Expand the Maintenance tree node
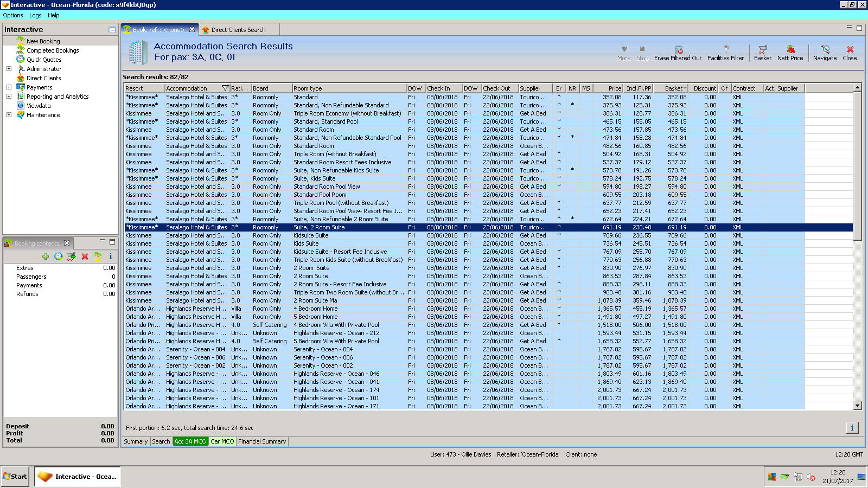Screen dimensions: 868x488 pos(9,115)
